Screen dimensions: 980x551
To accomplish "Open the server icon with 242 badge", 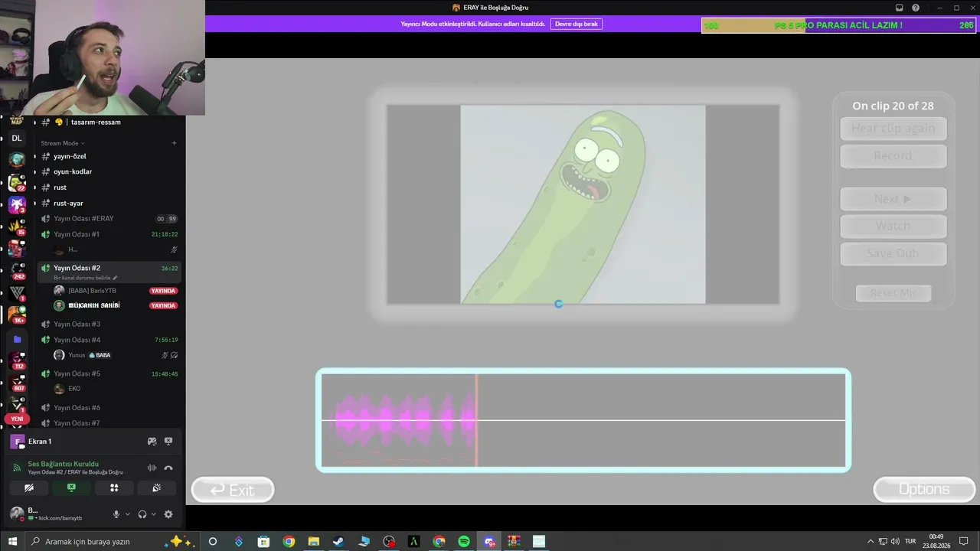I will (x=17, y=270).
